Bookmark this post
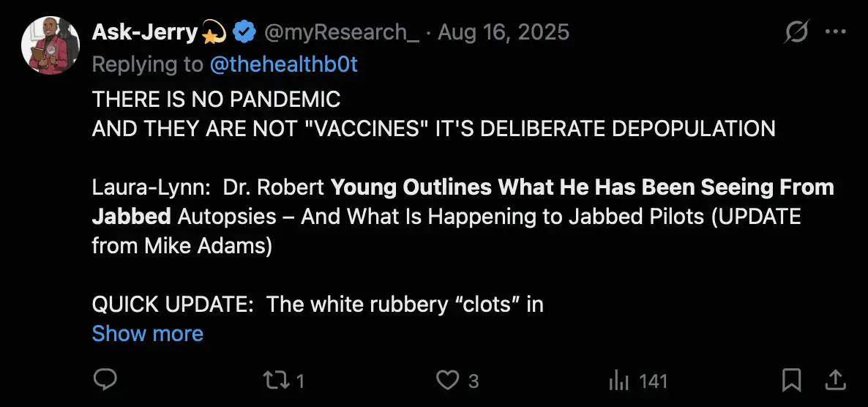This screenshot has width=868, height=407. [791, 380]
